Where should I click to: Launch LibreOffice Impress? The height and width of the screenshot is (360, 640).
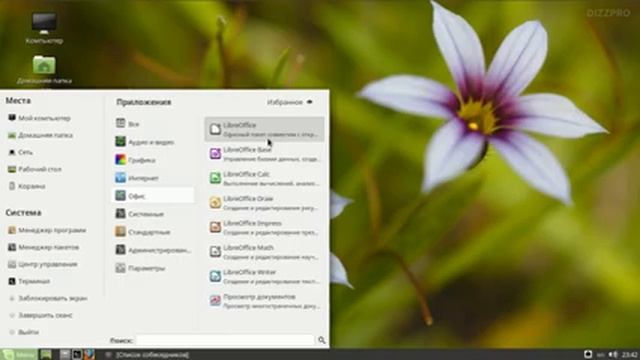pos(264,227)
